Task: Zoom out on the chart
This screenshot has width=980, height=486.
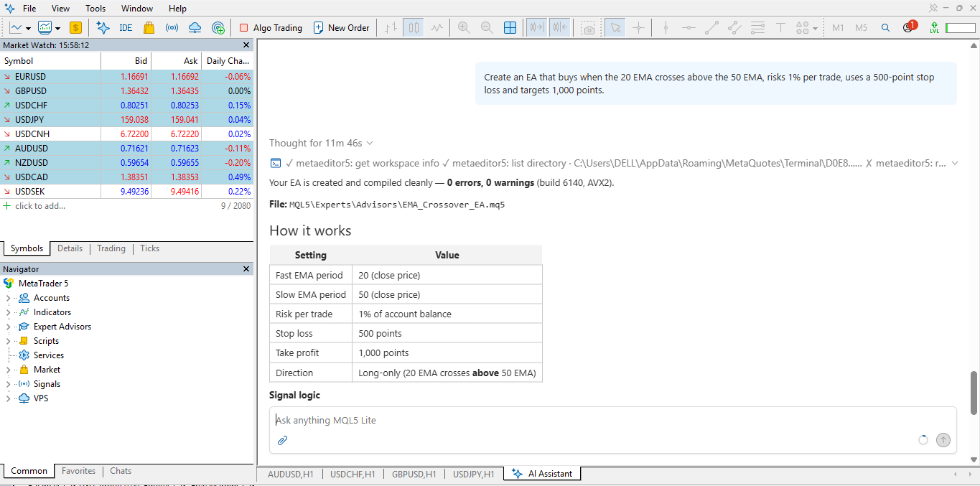Action: coord(487,28)
